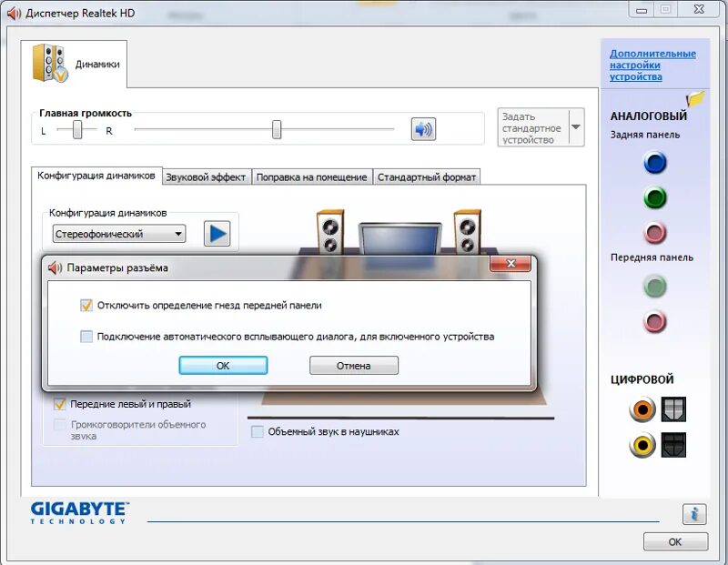Switch to the 'Звуковой эффект' tab
The height and width of the screenshot is (565, 728).
(207, 177)
